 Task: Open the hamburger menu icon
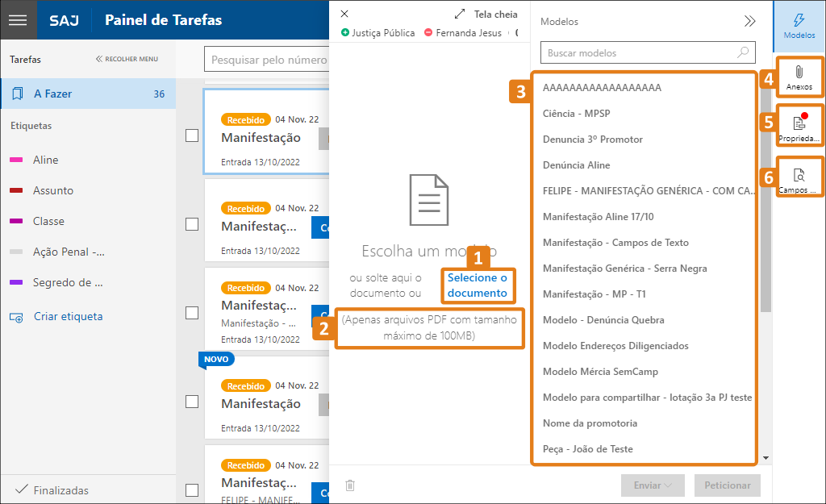18,20
